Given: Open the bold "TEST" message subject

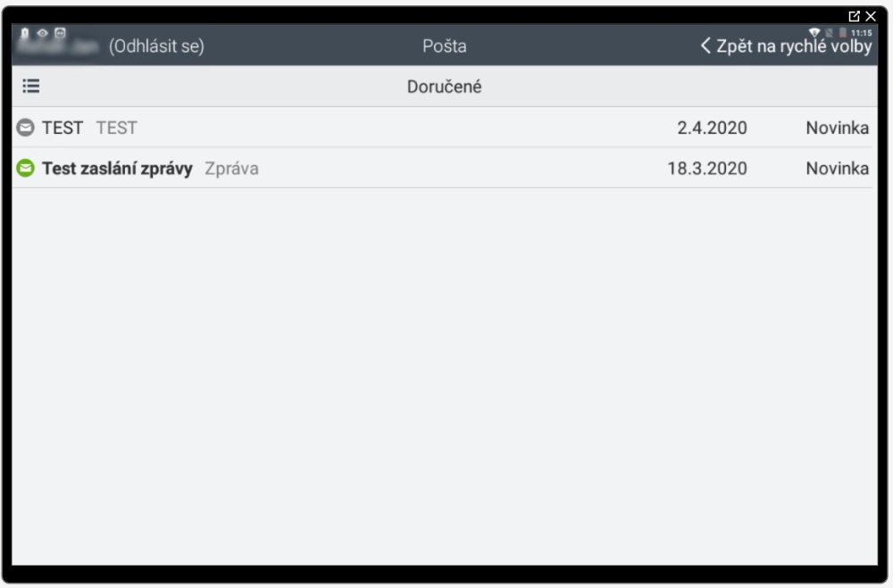Looking at the screenshot, I should [63, 128].
